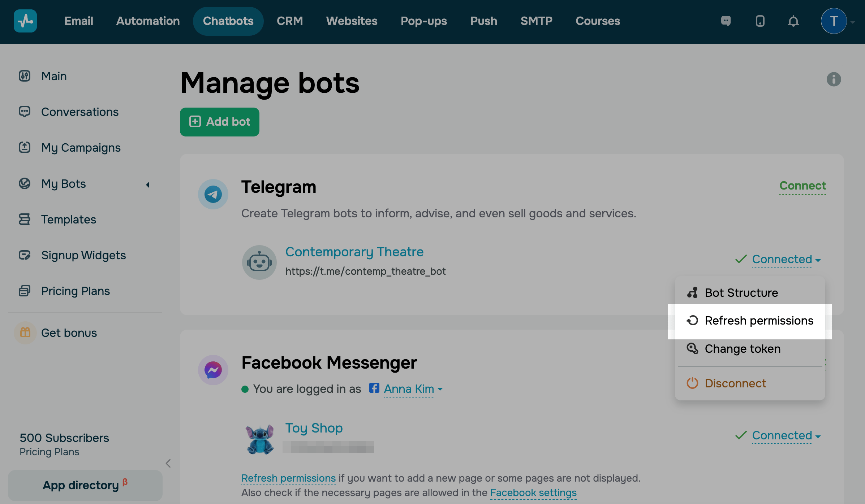The image size is (865, 504).
Task: Click the Telegram Connect link
Action: pyautogui.click(x=802, y=186)
